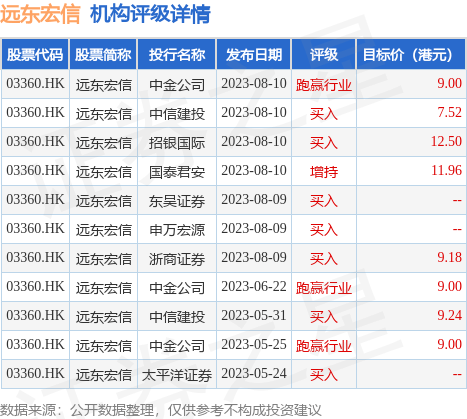This screenshot has width=467, height=419.
Task: Click 买入 rating in 太平洋证券 row
Action: 324,374
